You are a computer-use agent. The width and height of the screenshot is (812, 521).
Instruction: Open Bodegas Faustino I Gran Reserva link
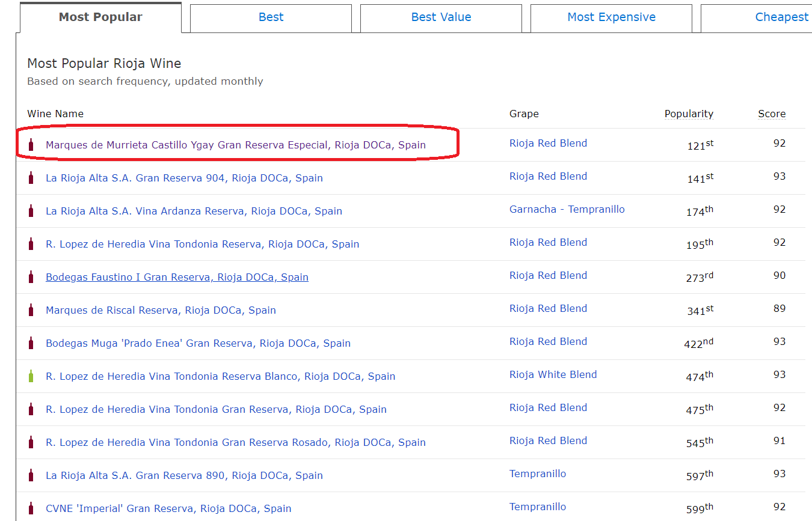click(x=177, y=277)
